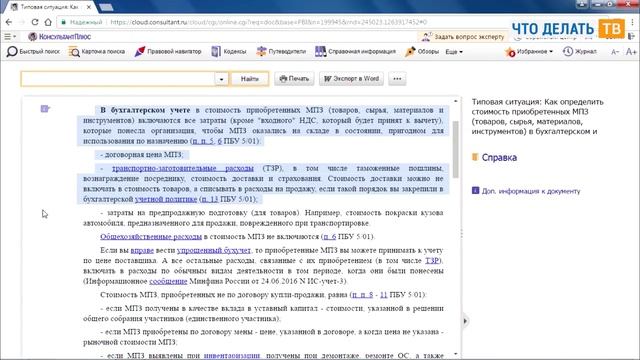Click the Печать button
The height and width of the screenshot is (360, 640).
tap(294, 79)
